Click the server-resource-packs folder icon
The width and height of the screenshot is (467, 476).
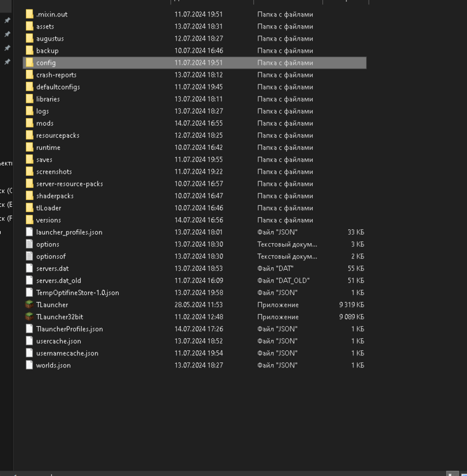(29, 184)
